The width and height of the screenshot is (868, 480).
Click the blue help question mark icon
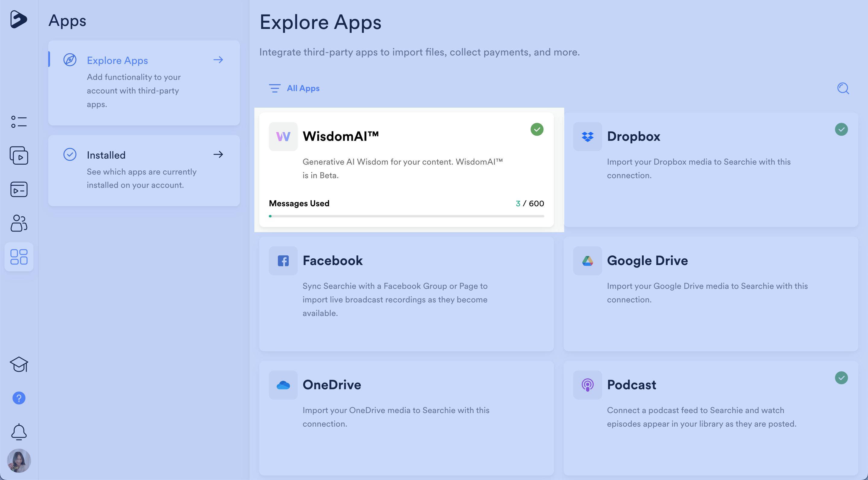pos(19,398)
